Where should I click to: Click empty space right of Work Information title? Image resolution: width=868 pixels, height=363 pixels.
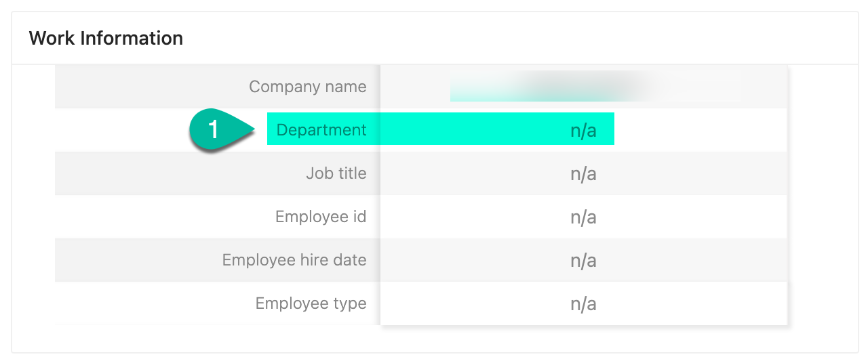pyautogui.click(x=515, y=38)
